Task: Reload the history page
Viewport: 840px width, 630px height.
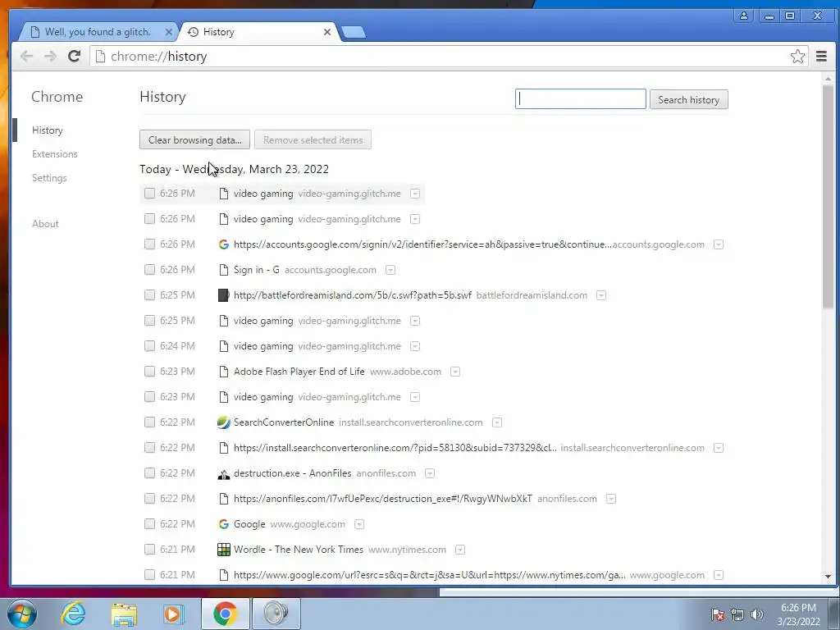Action: (x=74, y=56)
